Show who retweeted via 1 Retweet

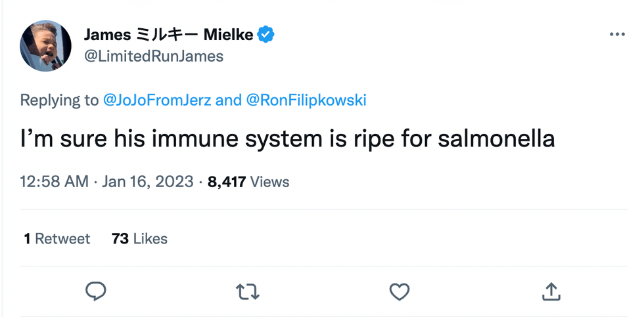pyautogui.click(x=57, y=239)
